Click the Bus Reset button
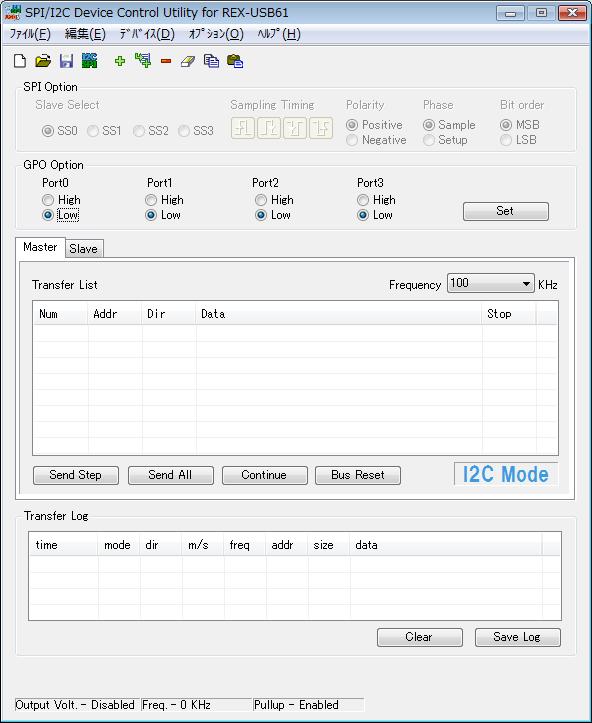Image resolution: width=592 pixels, height=723 pixels. click(358, 475)
